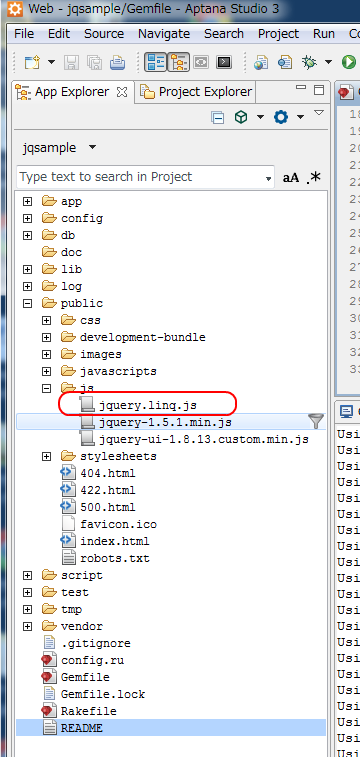Screen dimensions: 360x757
Task: Click the gear commands icon
Action: point(281,117)
